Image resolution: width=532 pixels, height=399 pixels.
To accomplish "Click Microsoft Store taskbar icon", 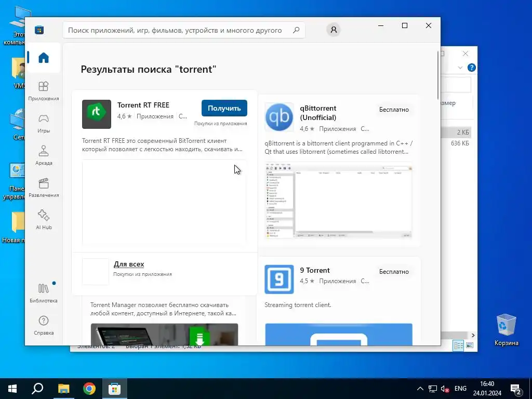I will click(115, 389).
